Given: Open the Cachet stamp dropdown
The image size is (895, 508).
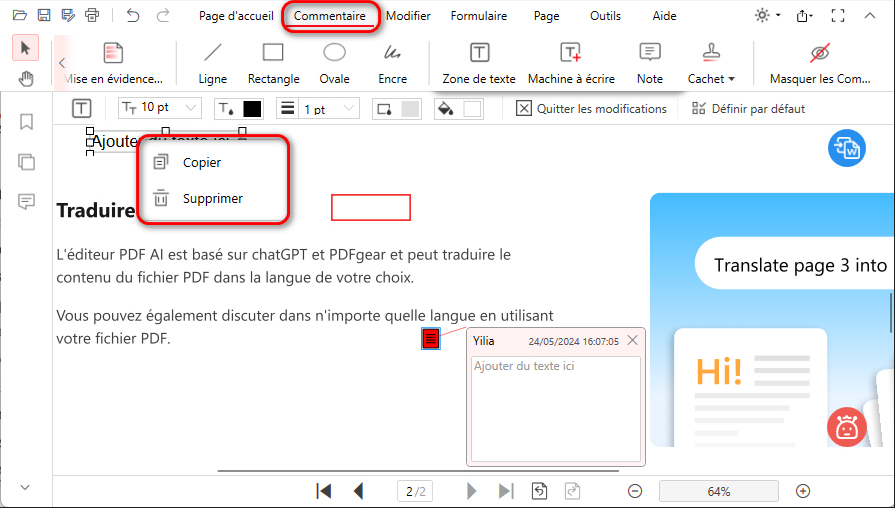Looking at the screenshot, I should pos(711,63).
